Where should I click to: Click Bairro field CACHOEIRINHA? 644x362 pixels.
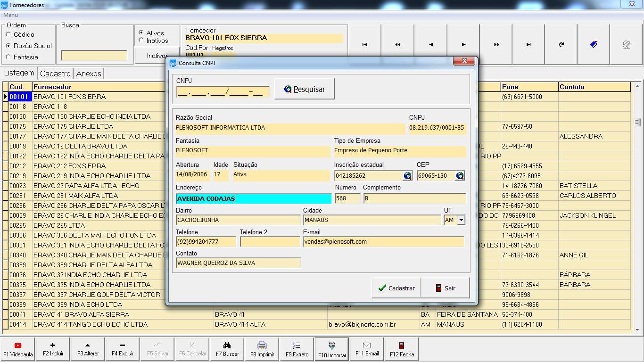(238, 220)
